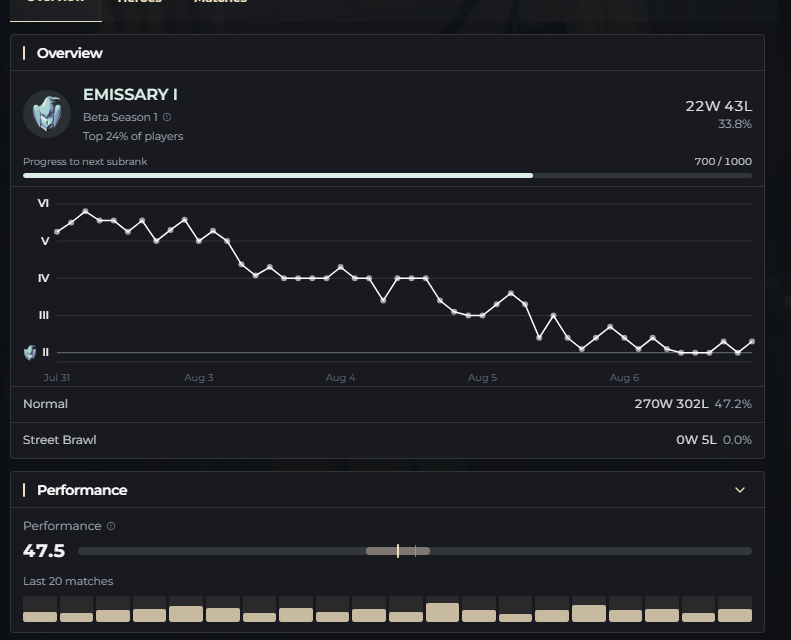This screenshot has width=791, height=640.
Task: Select the Street Brawl stats row
Action: pyautogui.click(x=387, y=440)
